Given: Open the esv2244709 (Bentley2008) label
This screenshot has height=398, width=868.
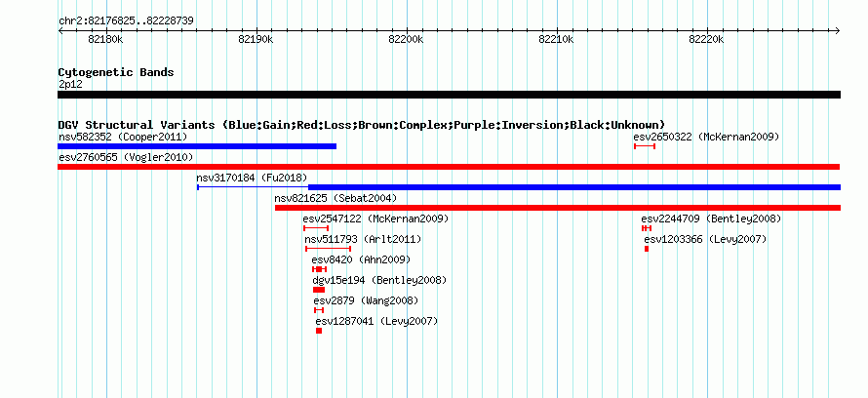Looking at the screenshot, I should click(x=711, y=219).
